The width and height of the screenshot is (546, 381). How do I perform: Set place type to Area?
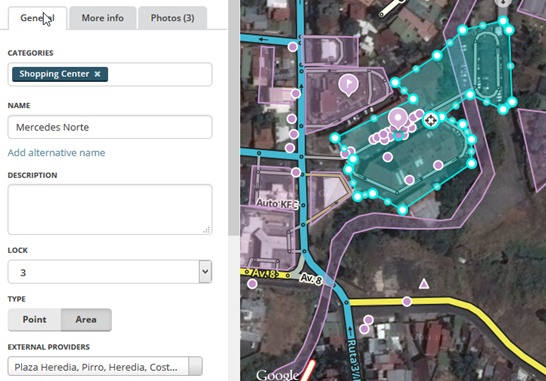coord(86,319)
